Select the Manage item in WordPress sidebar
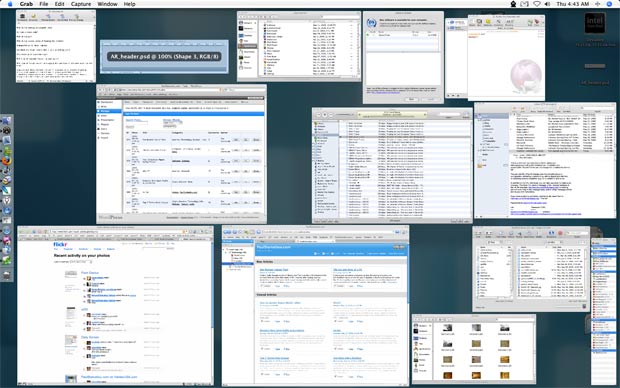The height and width of the screenshot is (388, 620). pos(110,111)
